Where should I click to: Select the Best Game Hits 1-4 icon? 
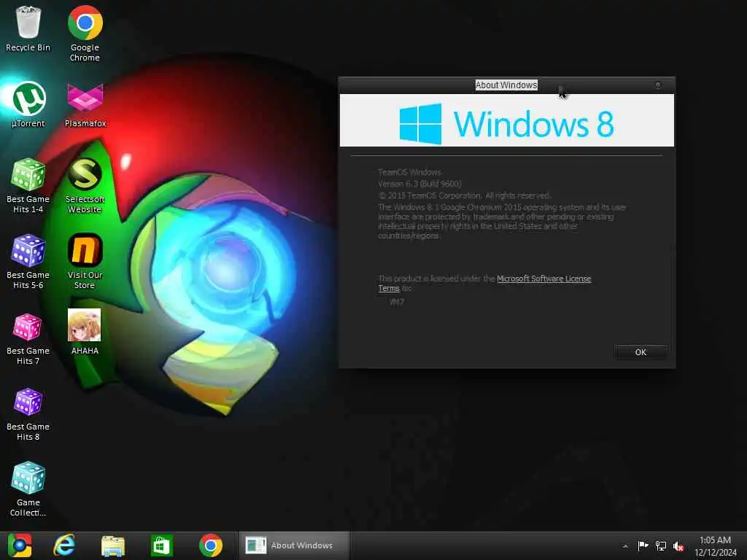click(x=28, y=186)
